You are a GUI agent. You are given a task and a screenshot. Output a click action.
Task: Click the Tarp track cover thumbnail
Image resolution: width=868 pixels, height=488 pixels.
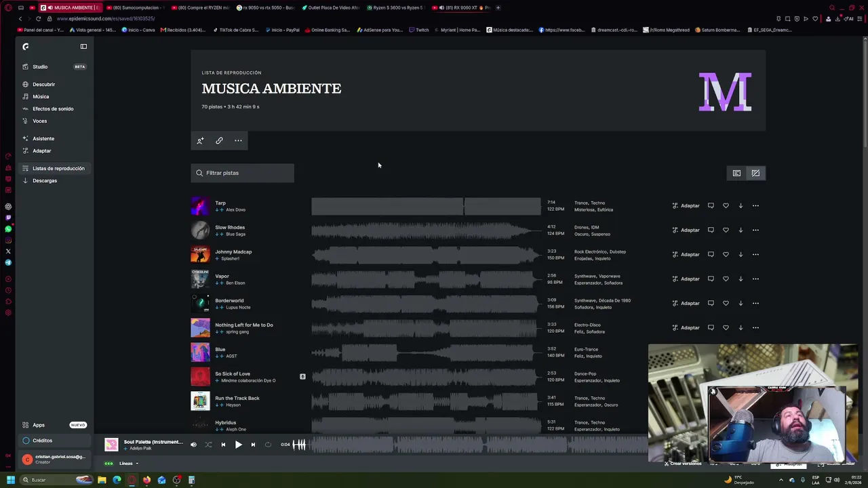tap(200, 205)
